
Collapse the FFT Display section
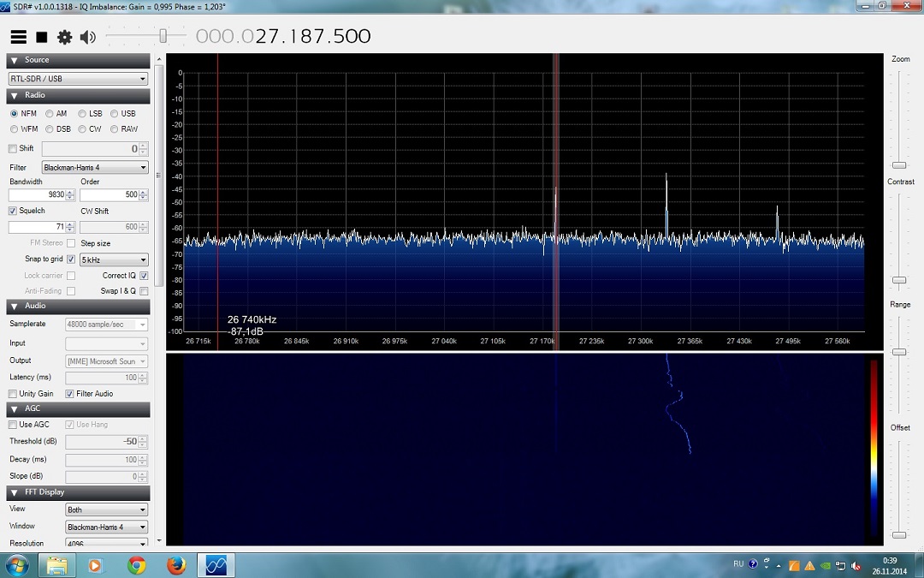[15, 492]
